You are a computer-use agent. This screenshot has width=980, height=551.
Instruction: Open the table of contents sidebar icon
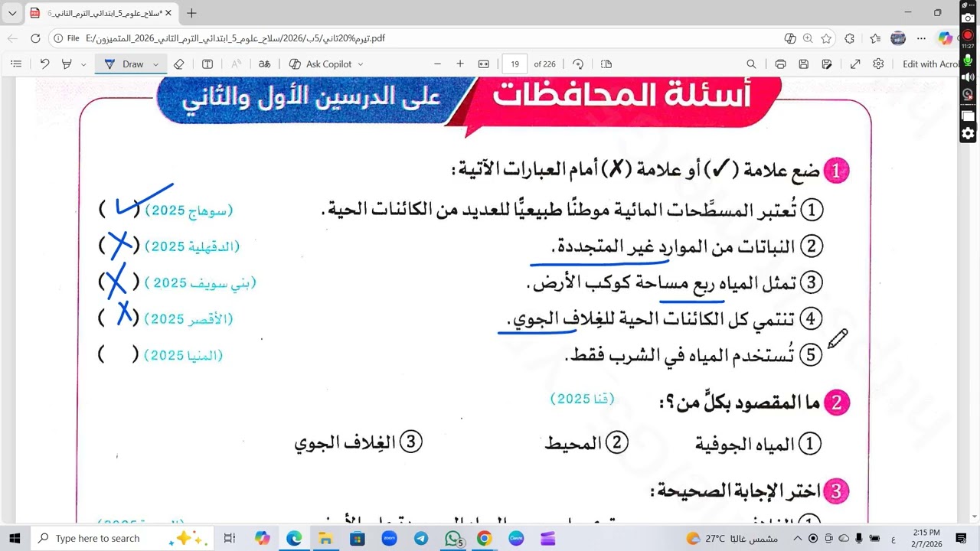point(16,64)
